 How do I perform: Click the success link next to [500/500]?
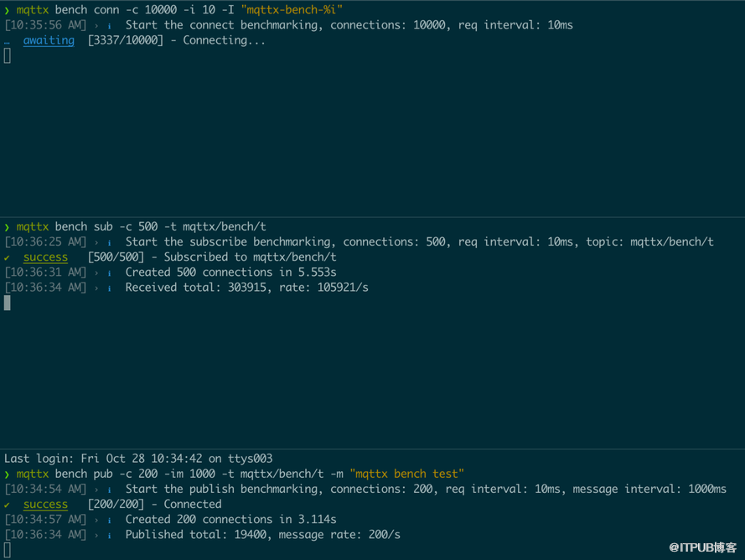point(45,257)
